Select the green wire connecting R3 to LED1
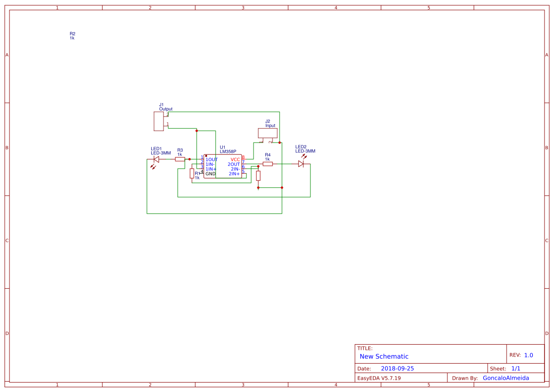This screenshot has width=554, height=392. (x=168, y=159)
